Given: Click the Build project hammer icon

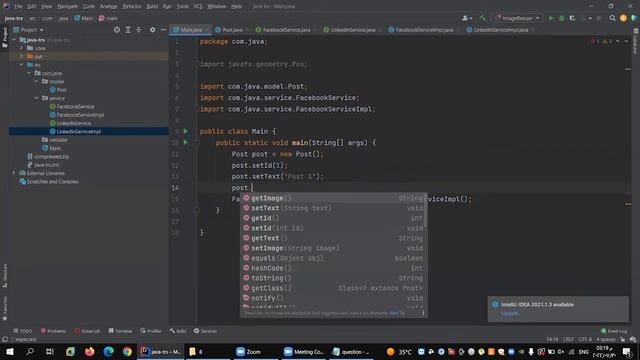Looking at the screenshot, I should pyautogui.click(x=482, y=18).
